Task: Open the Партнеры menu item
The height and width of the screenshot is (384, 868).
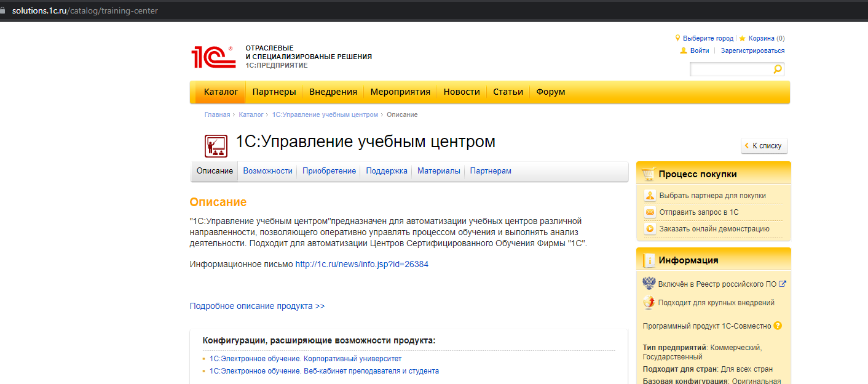Action: pos(274,92)
